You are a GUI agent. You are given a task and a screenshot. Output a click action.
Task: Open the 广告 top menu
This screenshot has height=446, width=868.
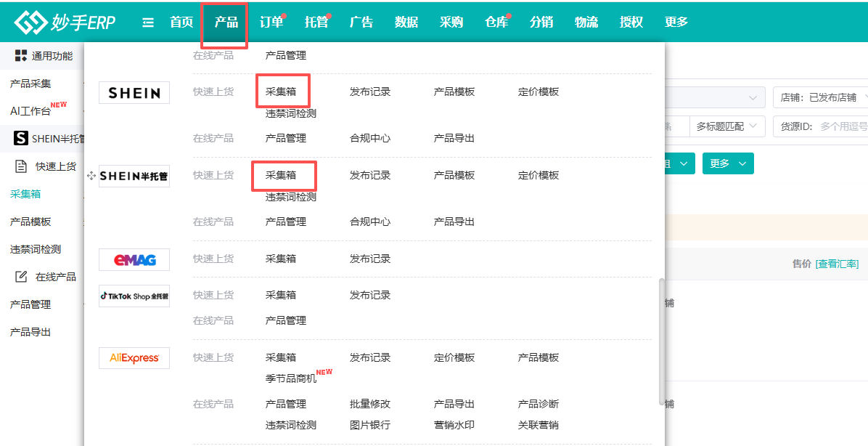(361, 22)
